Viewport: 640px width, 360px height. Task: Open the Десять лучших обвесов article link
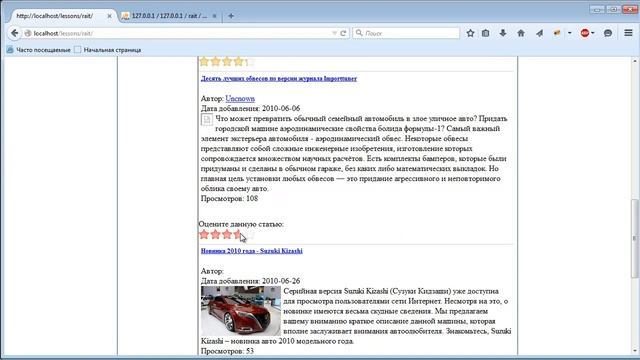click(x=279, y=78)
